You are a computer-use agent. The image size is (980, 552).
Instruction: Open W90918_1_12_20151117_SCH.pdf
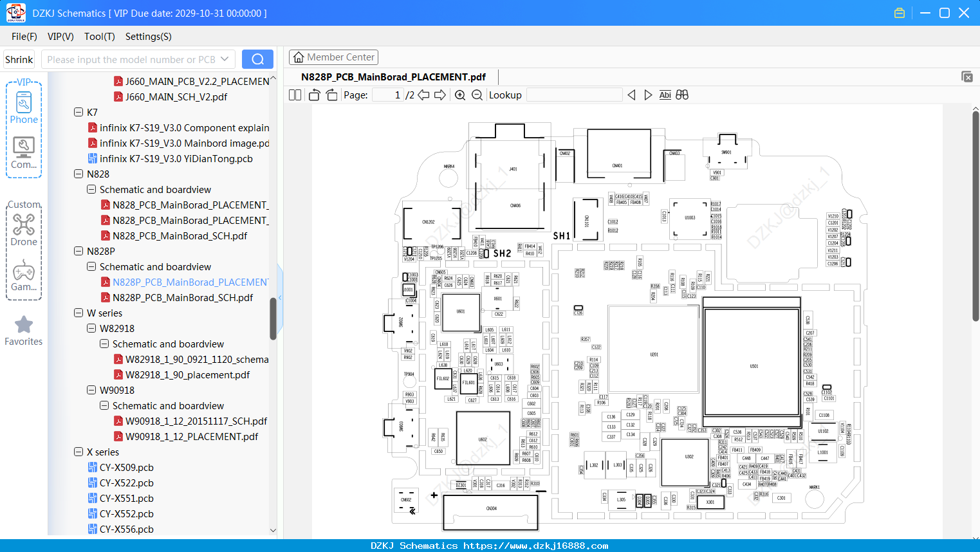196,421
